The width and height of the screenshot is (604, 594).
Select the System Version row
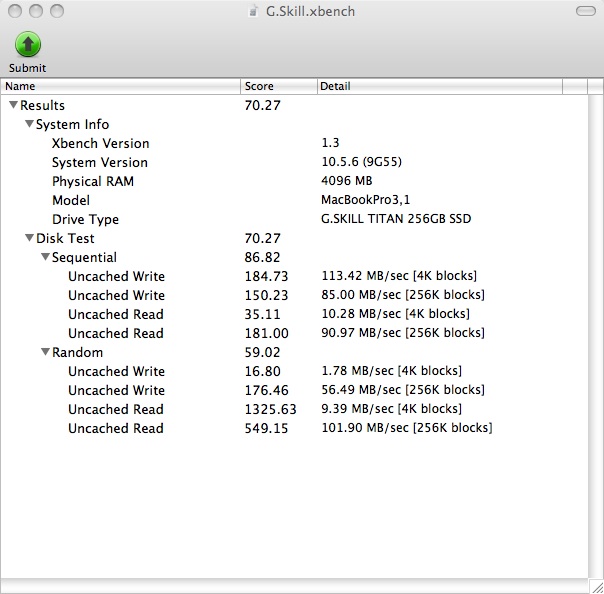(294, 162)
